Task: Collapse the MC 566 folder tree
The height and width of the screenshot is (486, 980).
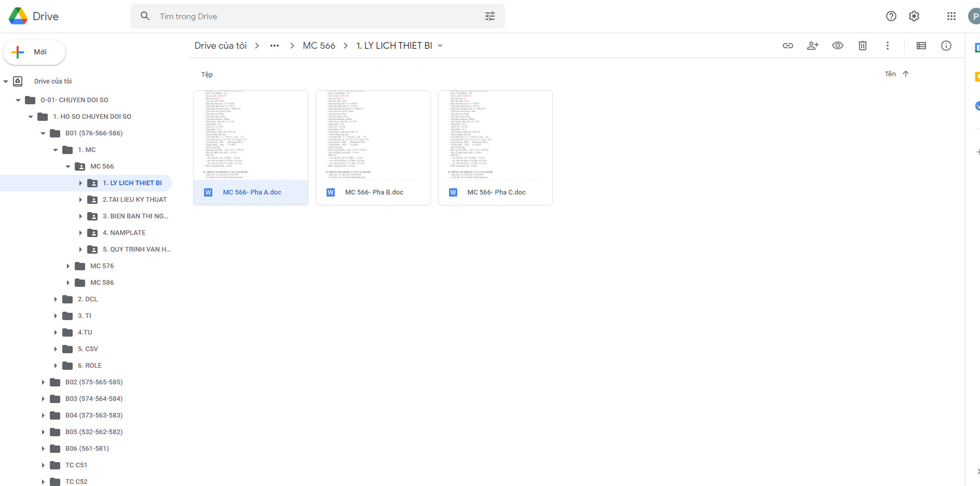Action: coord(68,166)
